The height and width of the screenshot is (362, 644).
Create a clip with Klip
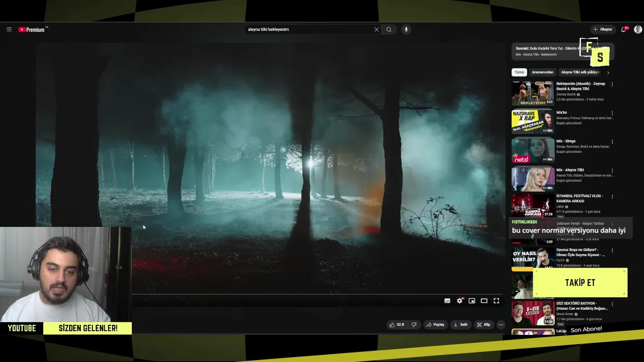tap(484, 325)
